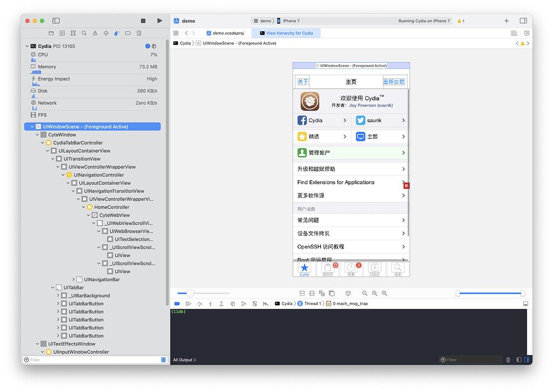Toggle the Inspectors panel on the right
This screenshot has width=553, height=392.
523,20
